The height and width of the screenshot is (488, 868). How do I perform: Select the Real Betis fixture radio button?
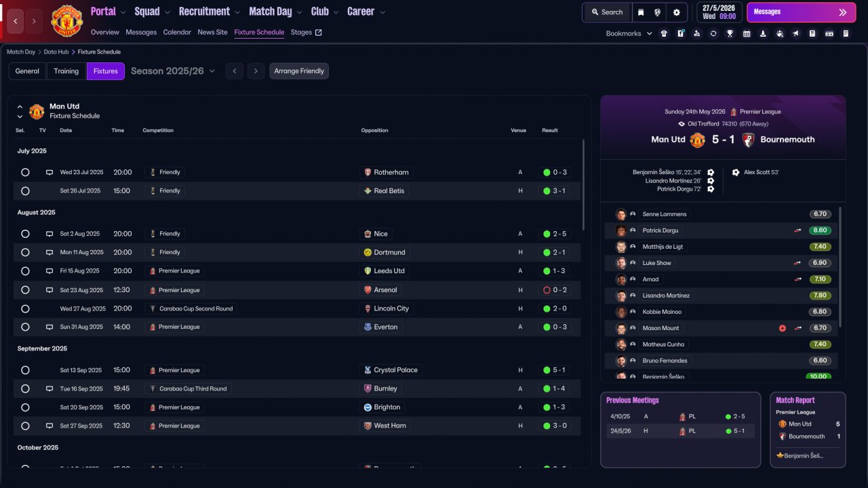25,191
